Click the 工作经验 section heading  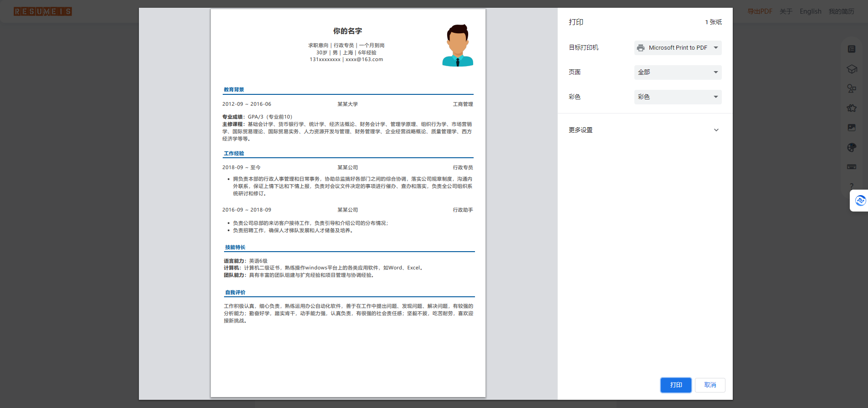pos(234,154)
